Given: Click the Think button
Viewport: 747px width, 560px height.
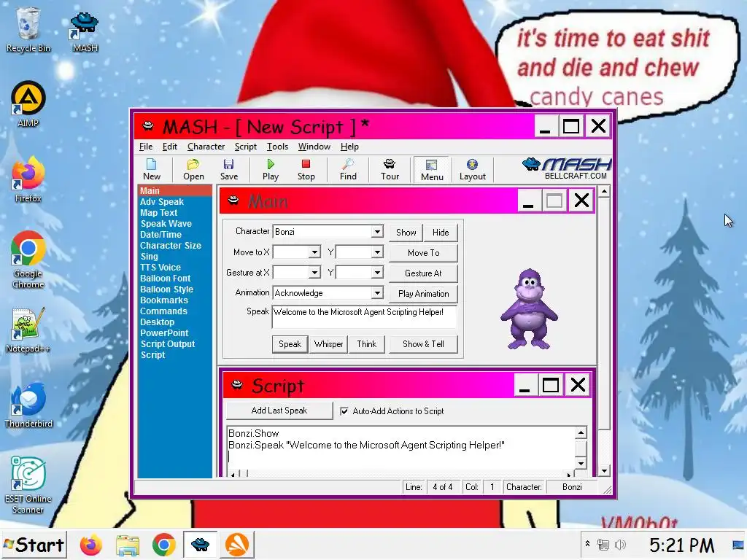Looking at the screenshot, I should pyautogui.click(x=366, y=344).
